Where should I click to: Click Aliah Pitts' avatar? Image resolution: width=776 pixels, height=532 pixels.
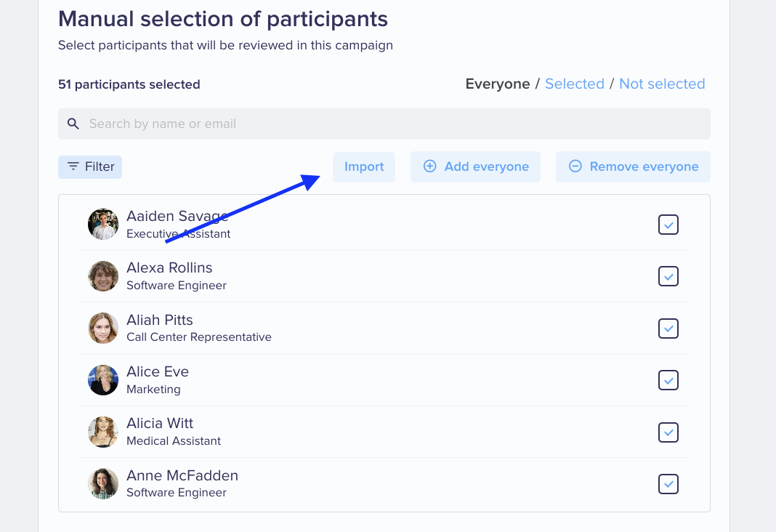pyautogui.click(x=103, y=328)
